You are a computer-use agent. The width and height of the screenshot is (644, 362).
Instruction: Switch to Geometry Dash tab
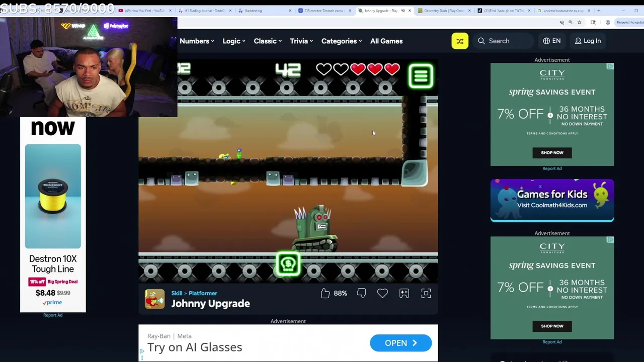tap(444, 11)
